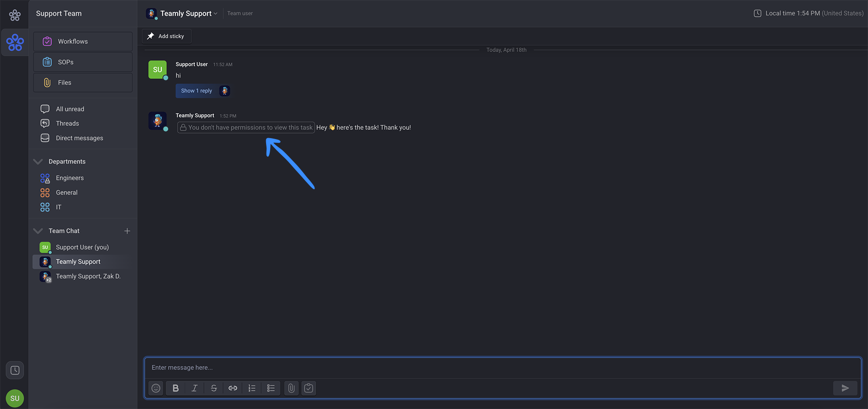
Task: Open the SOPs section
Action: [83, 62]
